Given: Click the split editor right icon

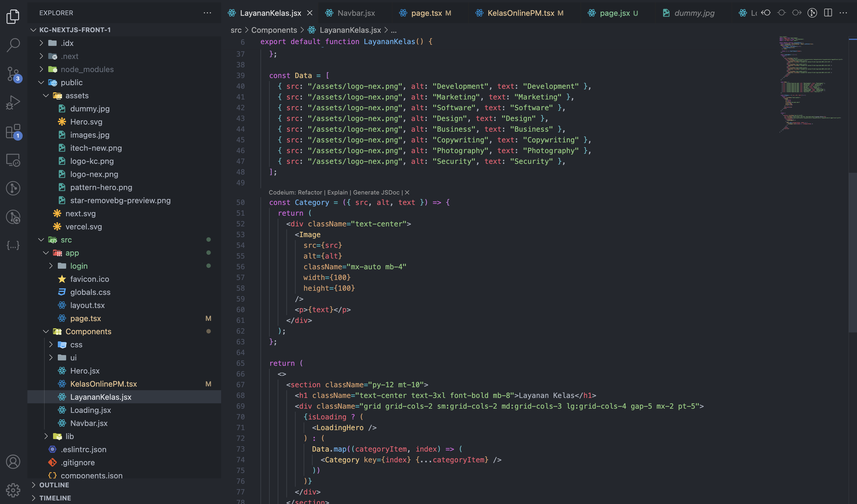Looking at the screenshot, I should [828, 13].
